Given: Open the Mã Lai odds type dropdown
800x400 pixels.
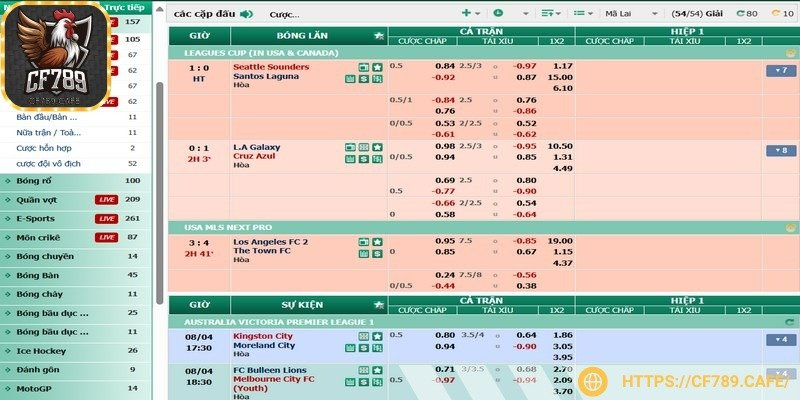Looking at the screenshot, I should pyautogui.click(x=632, y=14).
